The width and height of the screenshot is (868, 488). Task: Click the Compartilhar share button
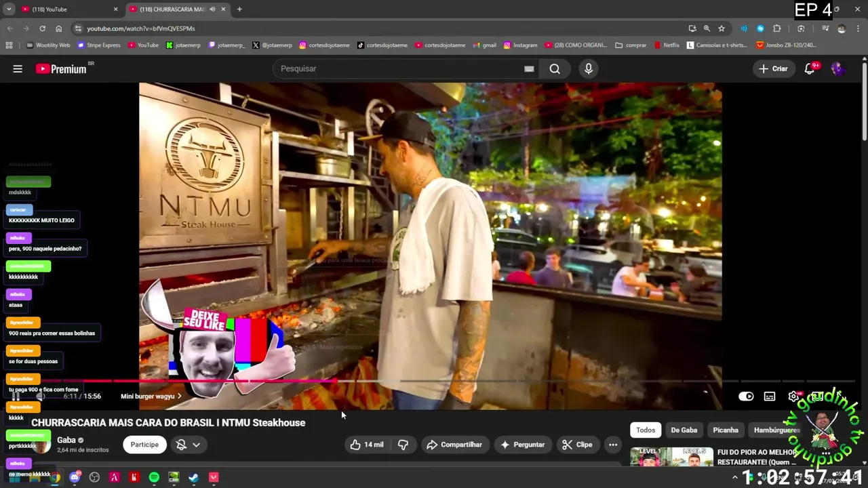point(454,445)
